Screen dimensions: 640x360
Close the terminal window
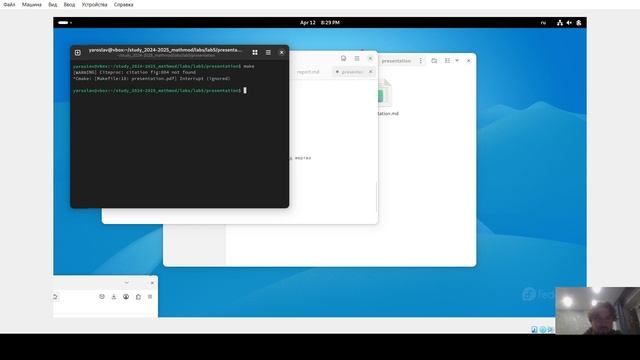(x=281, y=53)
